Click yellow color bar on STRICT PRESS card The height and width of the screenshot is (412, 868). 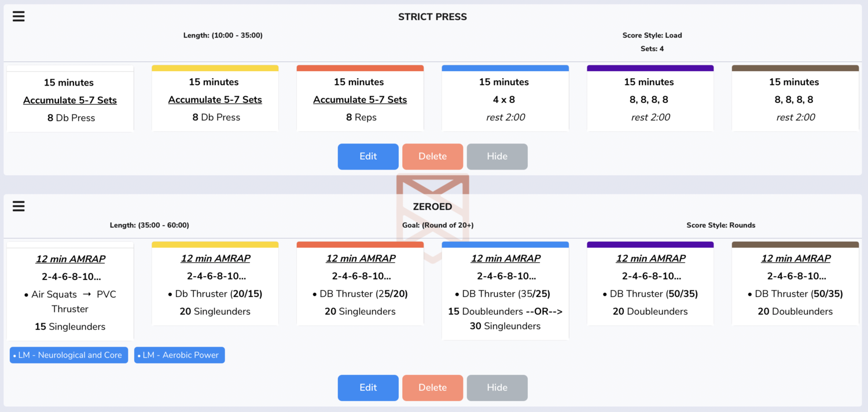215,68
